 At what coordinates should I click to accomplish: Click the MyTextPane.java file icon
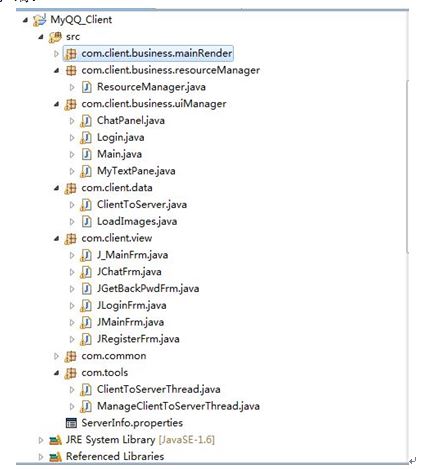[86, 171]
